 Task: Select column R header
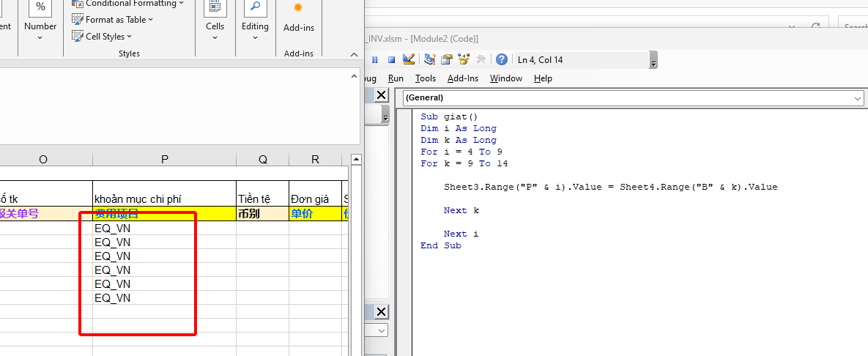(315, 160)
